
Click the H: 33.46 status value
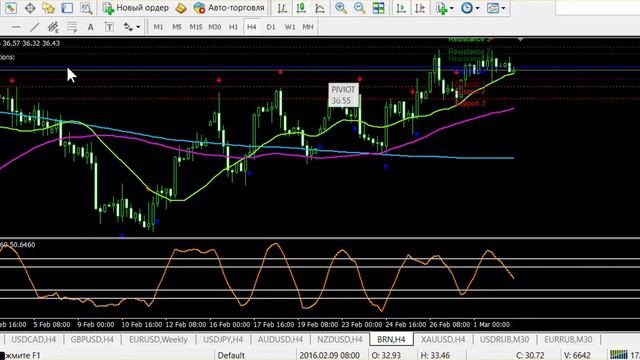point(435,355)
